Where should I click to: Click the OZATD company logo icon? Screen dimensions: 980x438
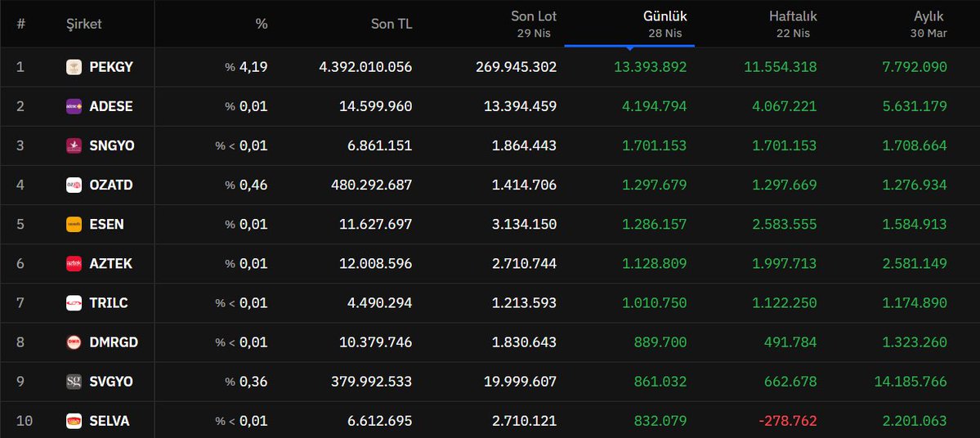tap(74, 185)
